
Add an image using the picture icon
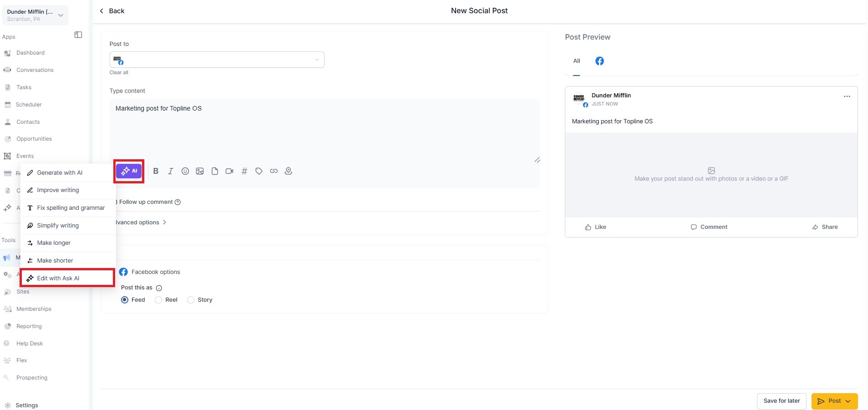pyautogui.click(x=200, y=171)
